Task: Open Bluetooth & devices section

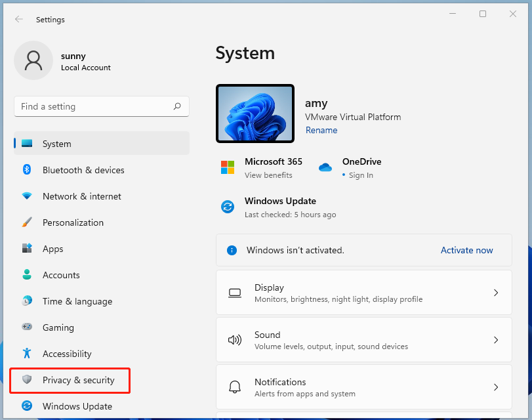Action: pyautogui.click(x=102, y=170)
